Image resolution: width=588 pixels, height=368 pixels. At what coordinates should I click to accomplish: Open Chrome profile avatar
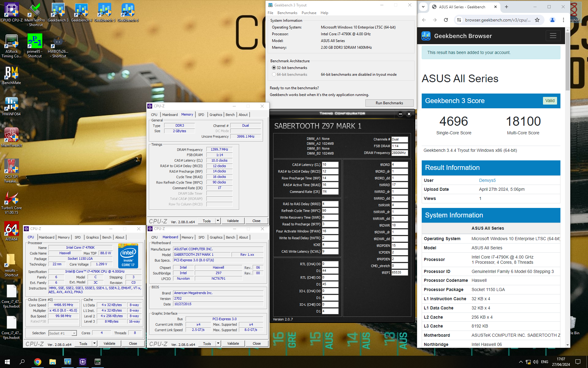point(552,20)
